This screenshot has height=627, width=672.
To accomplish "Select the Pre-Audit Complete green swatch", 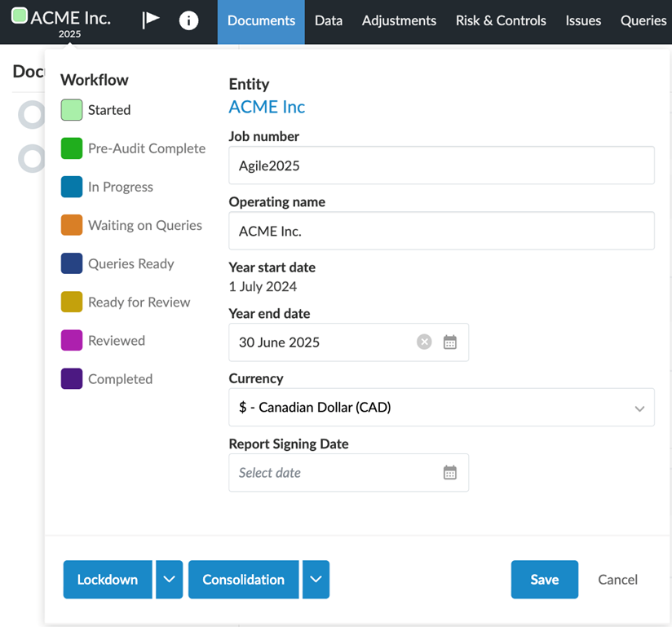I will pyautogui.click(x=72, y=148).
